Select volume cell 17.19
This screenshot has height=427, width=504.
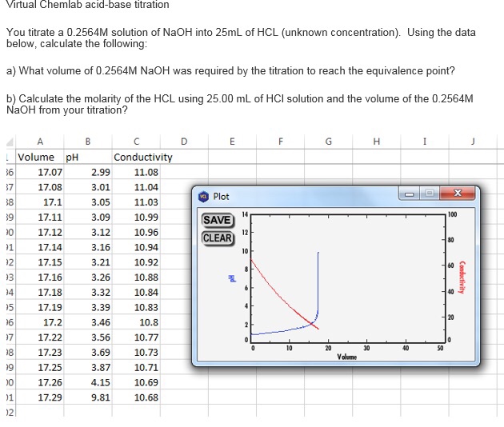tap(39, 308)
